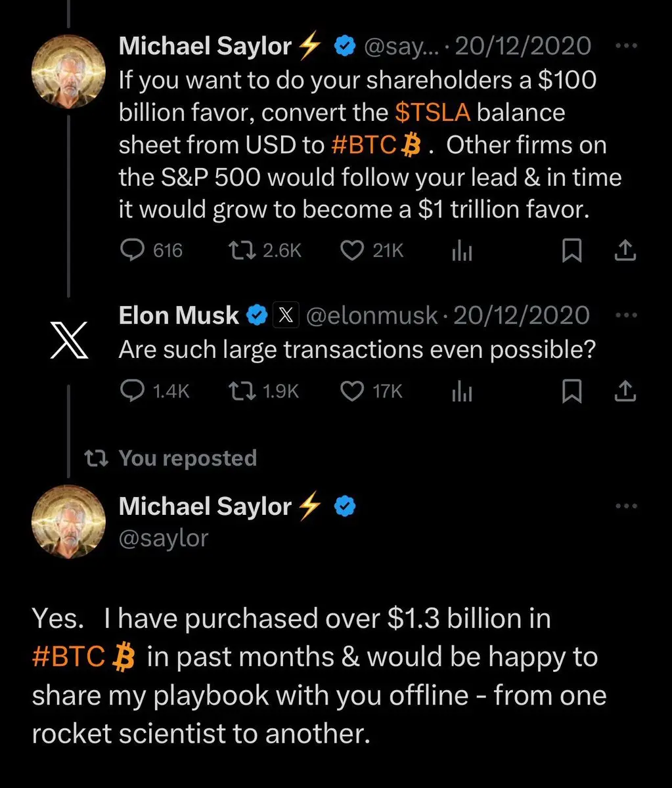Reply to Elon Musk's tweet

coord(135,391)
